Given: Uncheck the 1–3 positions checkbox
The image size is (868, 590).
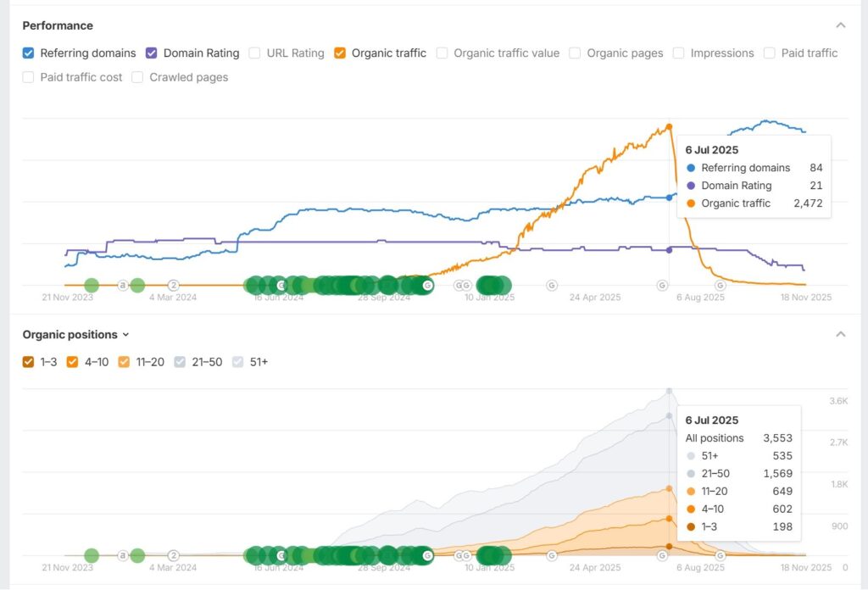Looking at the screenshot, I should pos(29,362).
